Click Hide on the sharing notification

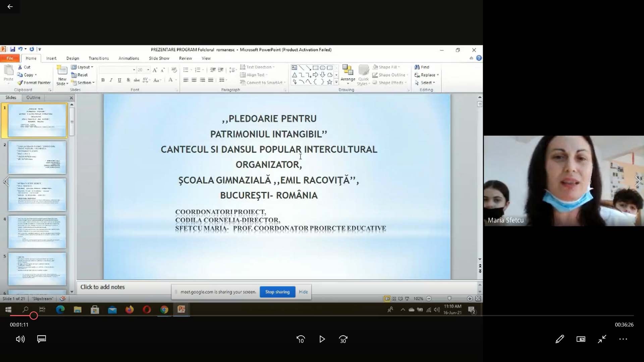click(x=303, y=292)
